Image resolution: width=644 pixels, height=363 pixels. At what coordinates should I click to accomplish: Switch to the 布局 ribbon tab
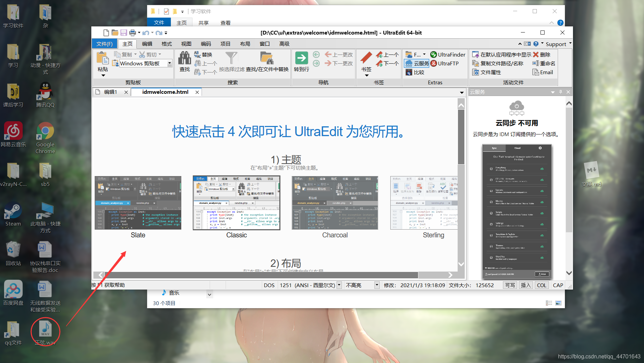click(245, 44)
